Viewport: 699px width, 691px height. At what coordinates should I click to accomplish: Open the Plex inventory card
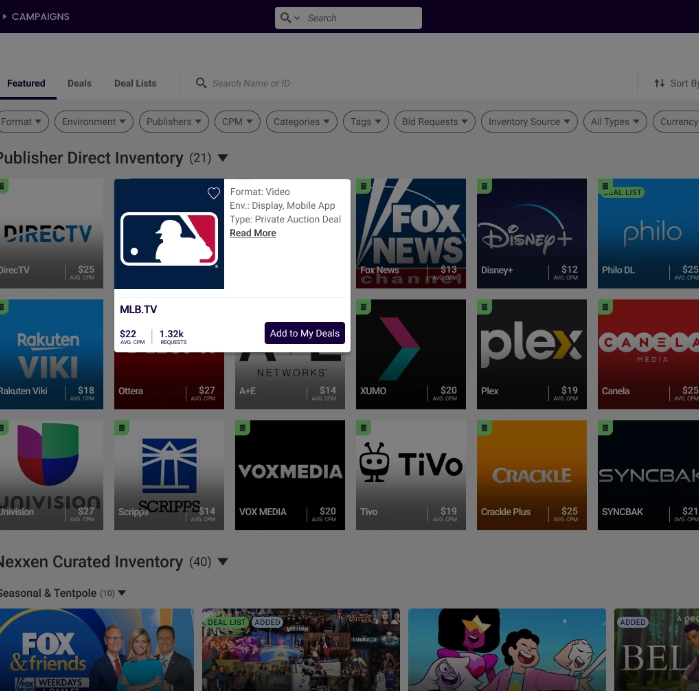(532, 354)
